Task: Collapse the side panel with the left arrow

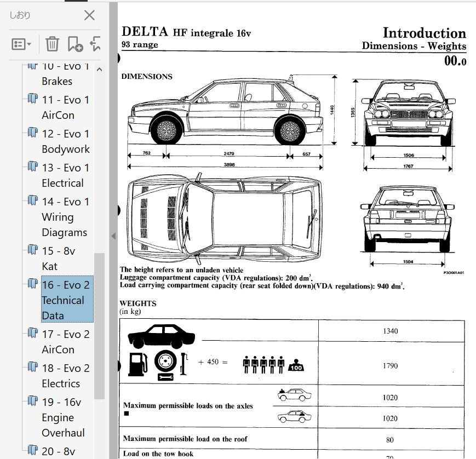Action: (113, 236)
